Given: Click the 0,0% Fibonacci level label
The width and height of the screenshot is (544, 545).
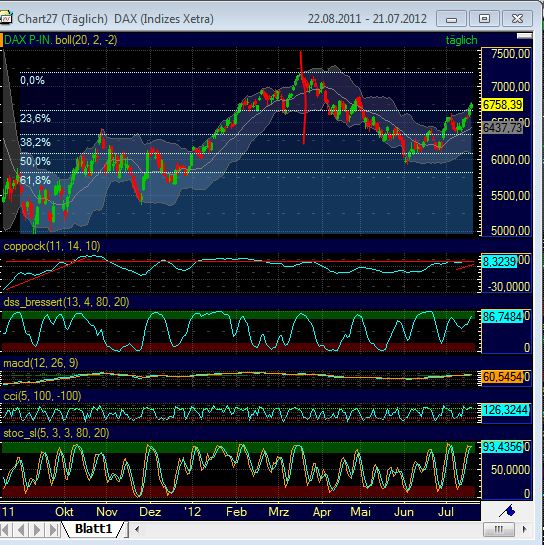Looking at the screenshot, I should pos(32,81).
